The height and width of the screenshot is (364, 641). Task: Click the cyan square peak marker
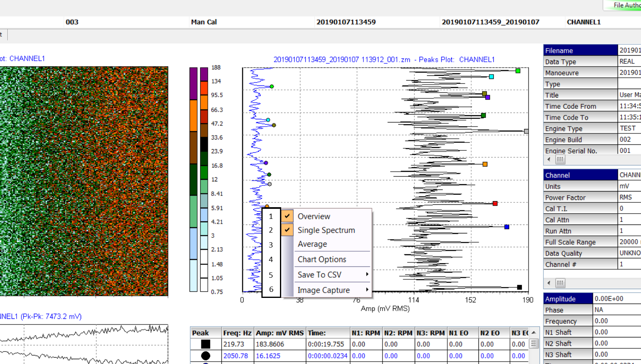pos(491,77)
